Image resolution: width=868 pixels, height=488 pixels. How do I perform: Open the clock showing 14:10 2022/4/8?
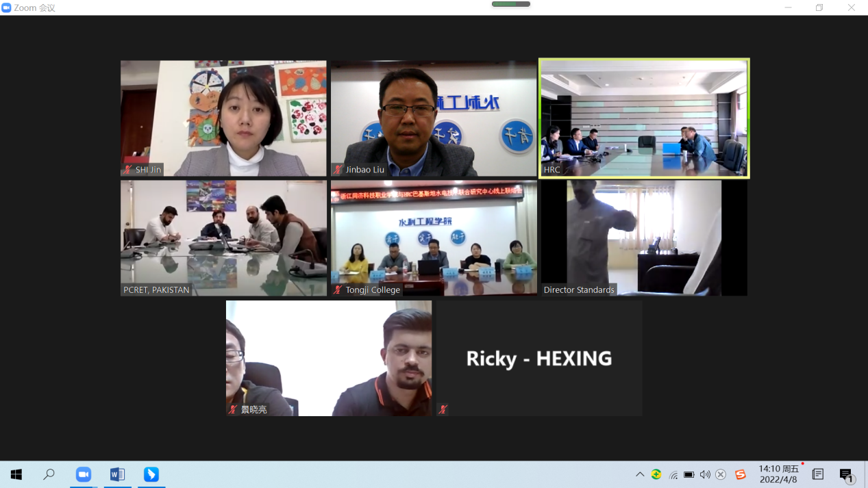point(779,474)
